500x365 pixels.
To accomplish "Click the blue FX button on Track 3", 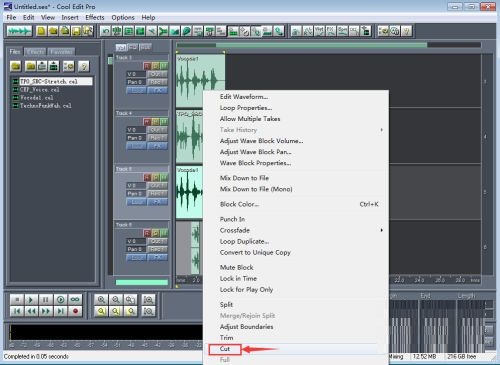I will [x=157, y=90].
